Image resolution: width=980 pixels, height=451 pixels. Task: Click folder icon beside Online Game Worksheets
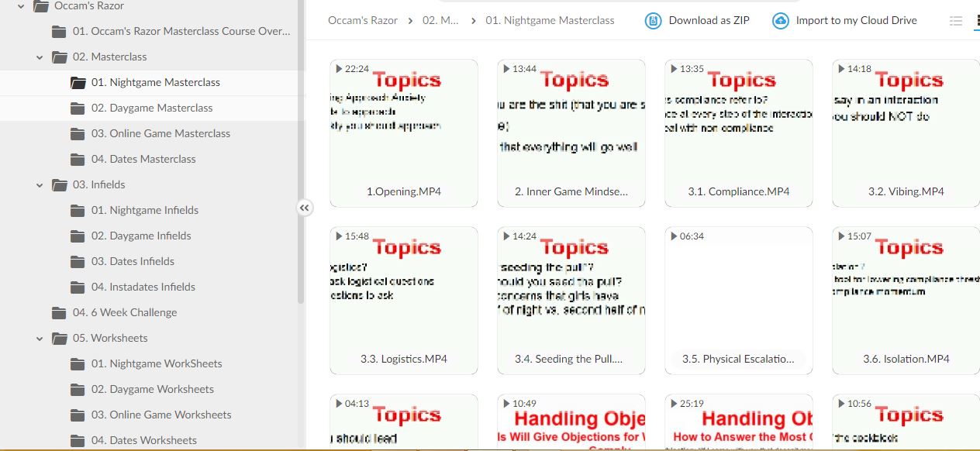point(78,415)
